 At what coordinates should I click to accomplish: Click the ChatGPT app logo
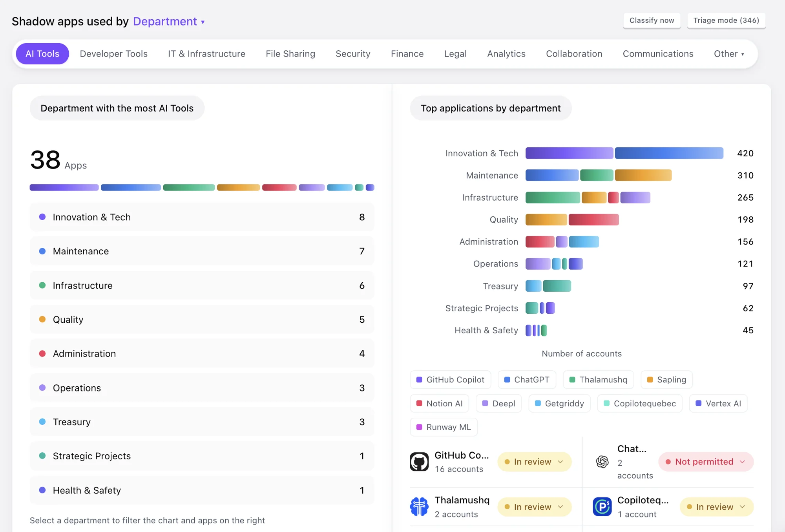click(x=602, y=462)
